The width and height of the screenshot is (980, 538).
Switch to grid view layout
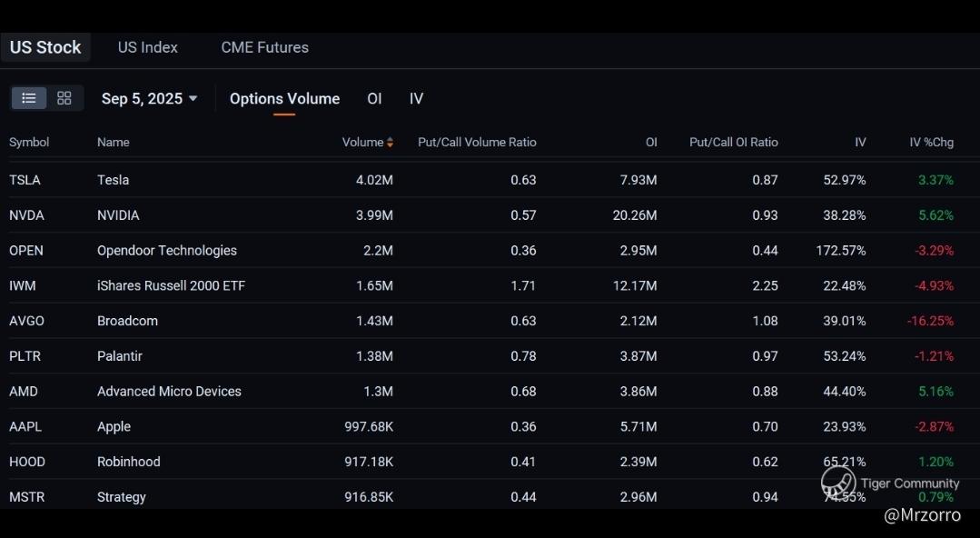tap(64, 98)
